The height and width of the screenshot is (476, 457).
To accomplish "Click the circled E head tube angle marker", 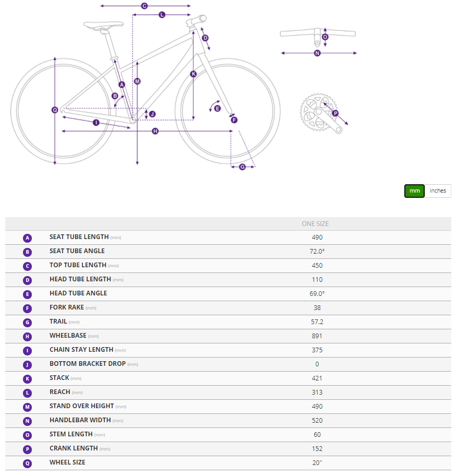I will coord(217,109).
